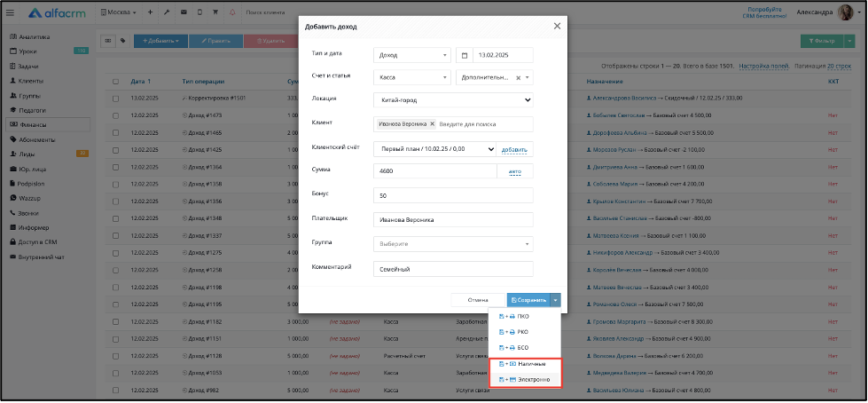Open the Касса account dropdown
Image resolution: width=868 pixels, height=403 pixels.
pos(412,78)
